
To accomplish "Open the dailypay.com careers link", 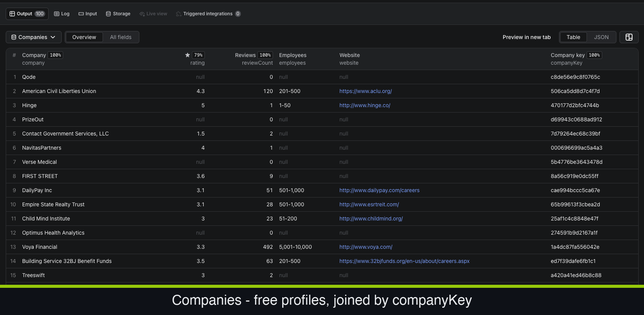I will tap(379, 190).
